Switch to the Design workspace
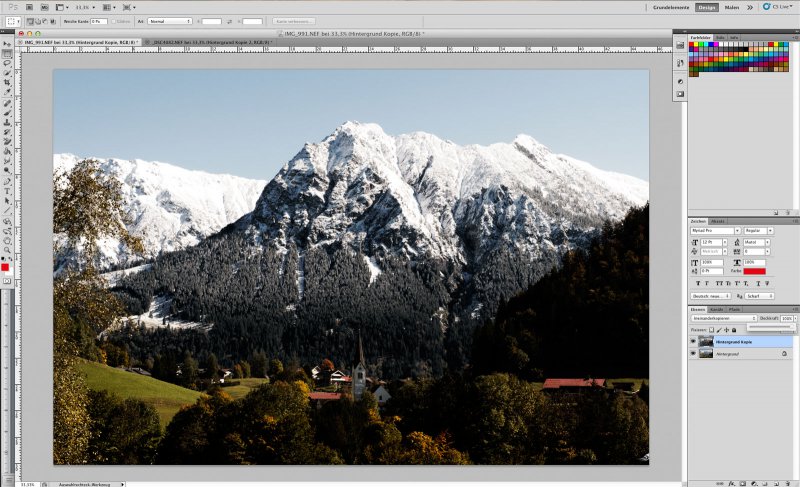800x487 pixels. coord(707,6)
